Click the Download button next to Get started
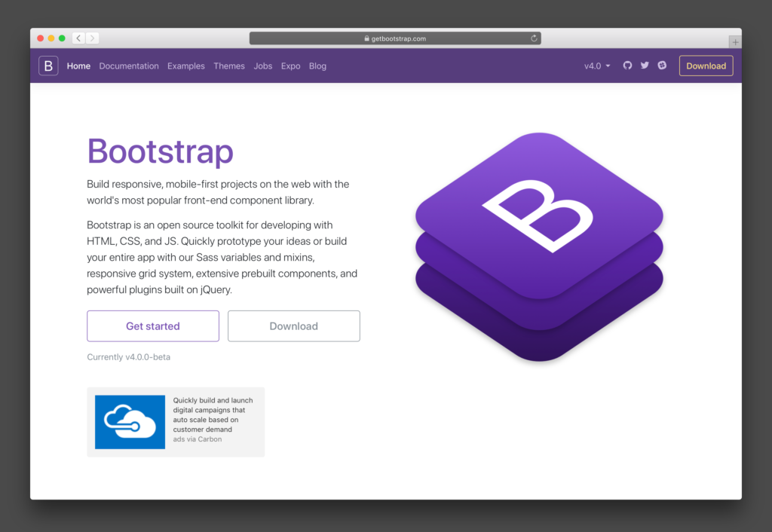The width and height of the screenshot is (772, 532). (293, 326)
